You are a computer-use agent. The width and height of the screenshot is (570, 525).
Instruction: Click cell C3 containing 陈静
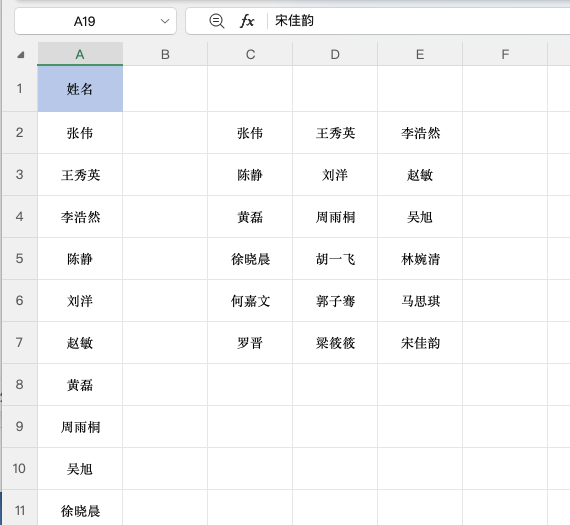coord(250,175)
